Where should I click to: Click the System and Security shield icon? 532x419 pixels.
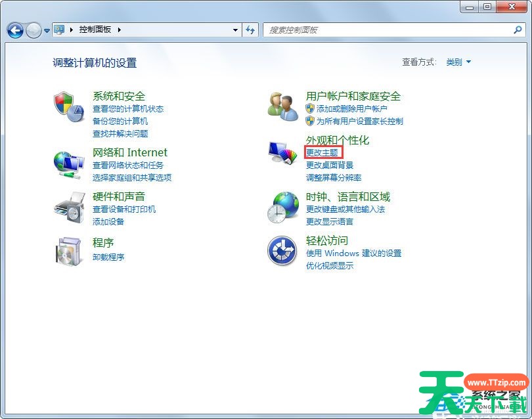pyautogui.click(x=69, y=106)
